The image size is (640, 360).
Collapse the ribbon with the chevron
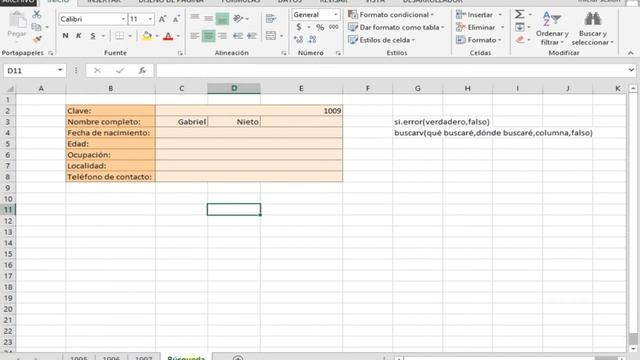(631, 53)
